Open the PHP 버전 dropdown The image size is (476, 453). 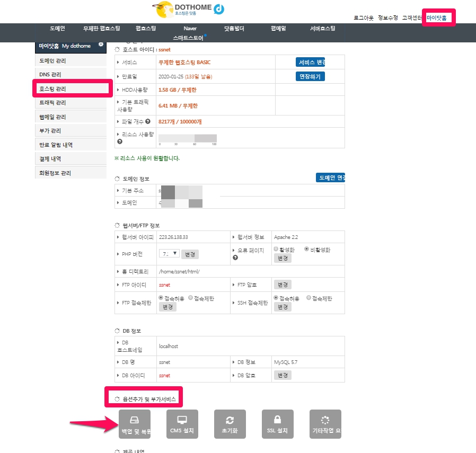click(x=169, y=254)
